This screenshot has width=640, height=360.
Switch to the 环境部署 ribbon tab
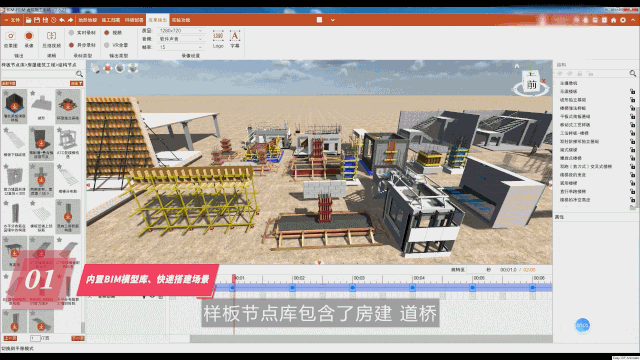[x=134, y=20]
